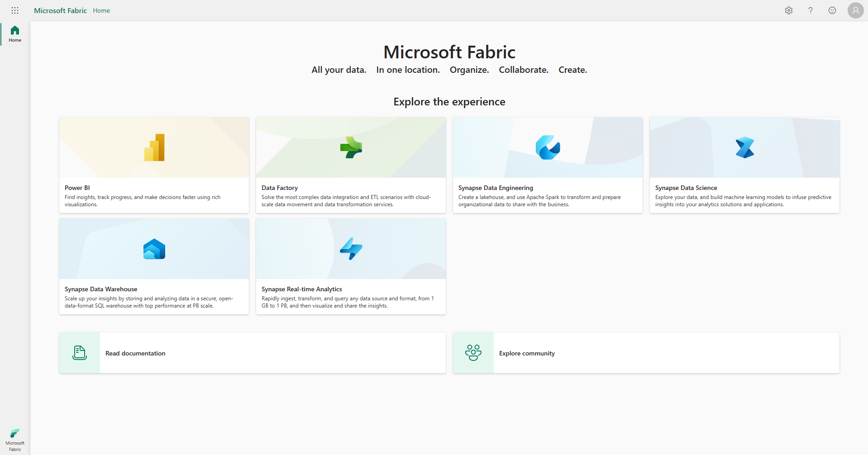868x455 pixels.
Task: Select the Home icon in sidebar
Action: [15, 33]
